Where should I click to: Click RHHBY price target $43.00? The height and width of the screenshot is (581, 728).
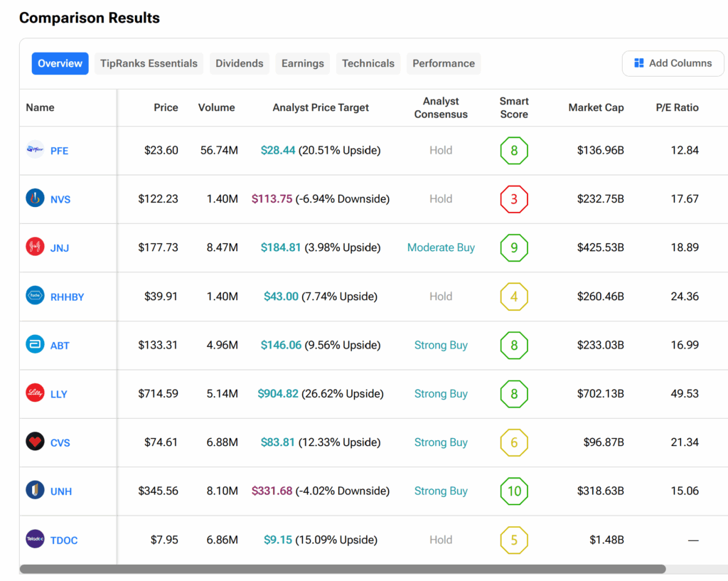click(281, 297)
